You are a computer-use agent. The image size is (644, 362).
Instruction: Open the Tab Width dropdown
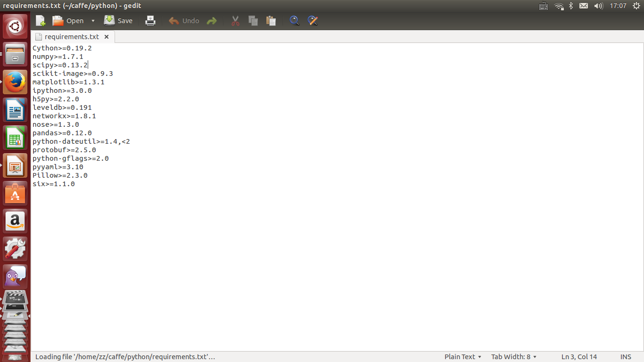pos(514,357)
